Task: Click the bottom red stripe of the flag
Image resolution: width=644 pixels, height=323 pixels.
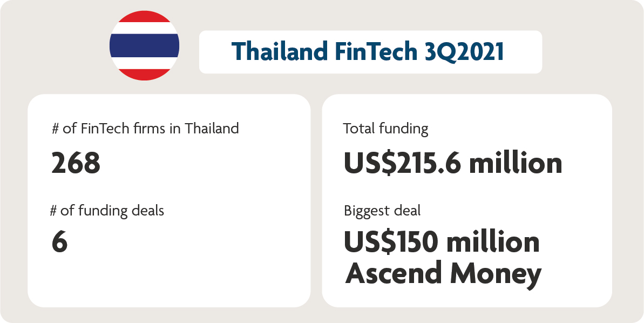Action: point(144,75)
